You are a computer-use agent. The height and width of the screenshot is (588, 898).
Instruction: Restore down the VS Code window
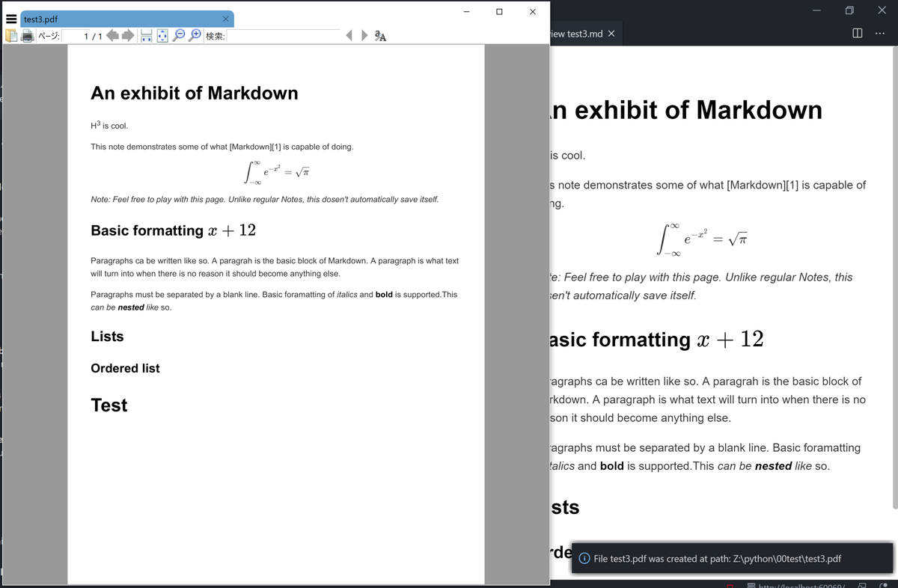(849, 10)
